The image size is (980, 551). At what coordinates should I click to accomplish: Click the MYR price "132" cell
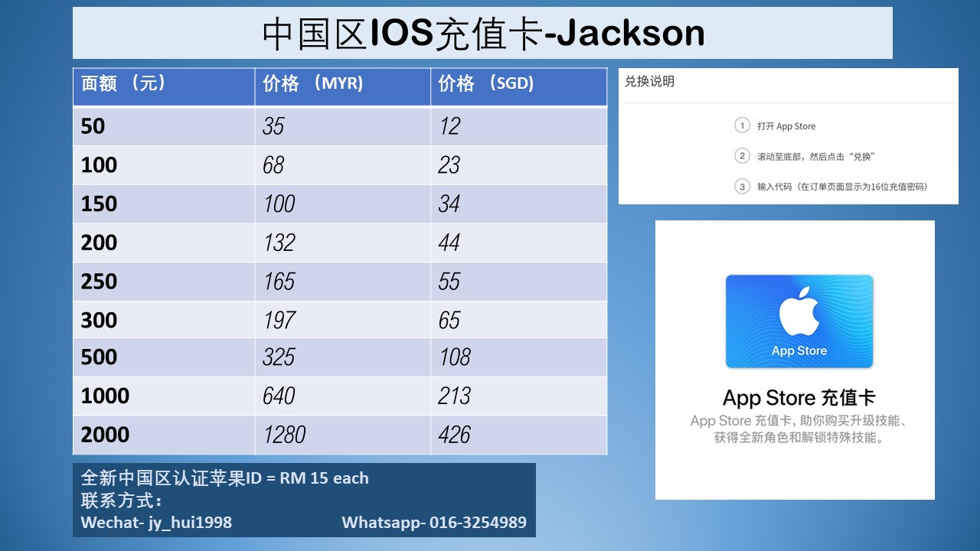coord(343,243)
